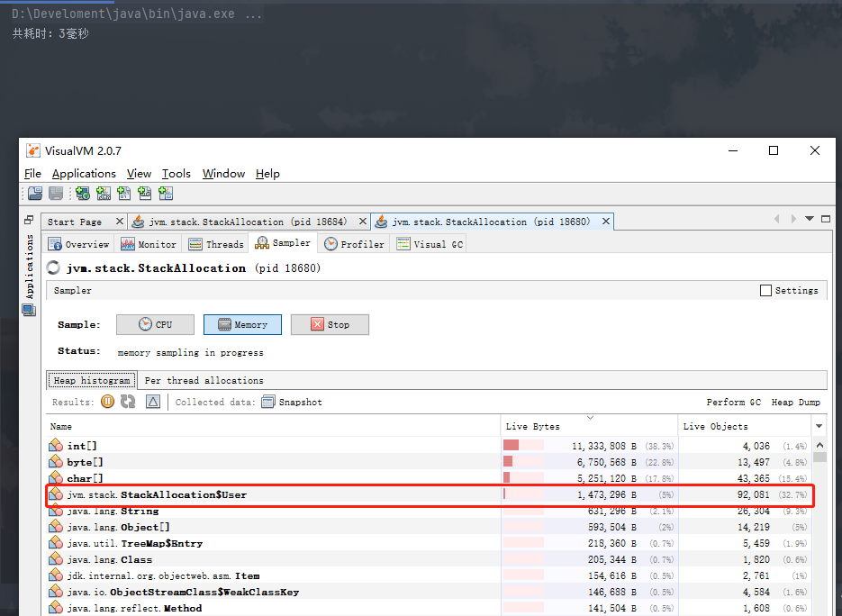842x616 pixels.
Task: Click the Sampler tab
Action: click(x=284, y=243)
